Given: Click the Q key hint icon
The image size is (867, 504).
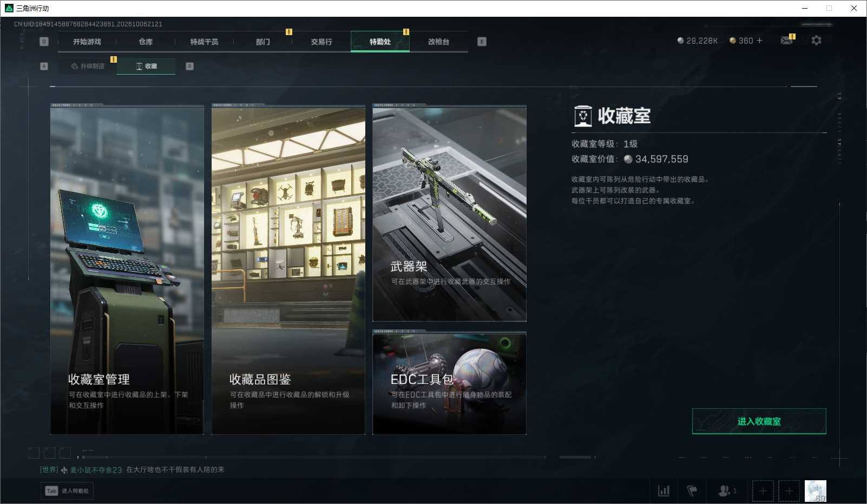Looking at the screenshot, I should tap(44, 42).
